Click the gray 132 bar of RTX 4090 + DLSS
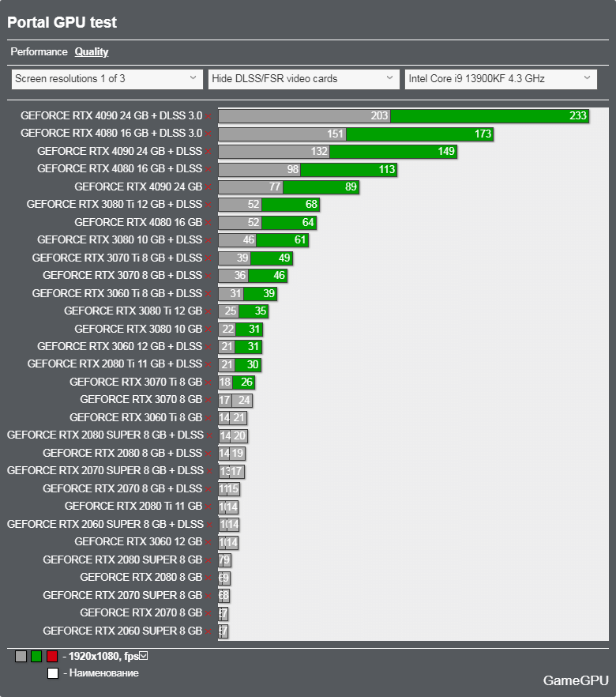The image size is (616, 697). pyautogui.click(x=274, y=152)
